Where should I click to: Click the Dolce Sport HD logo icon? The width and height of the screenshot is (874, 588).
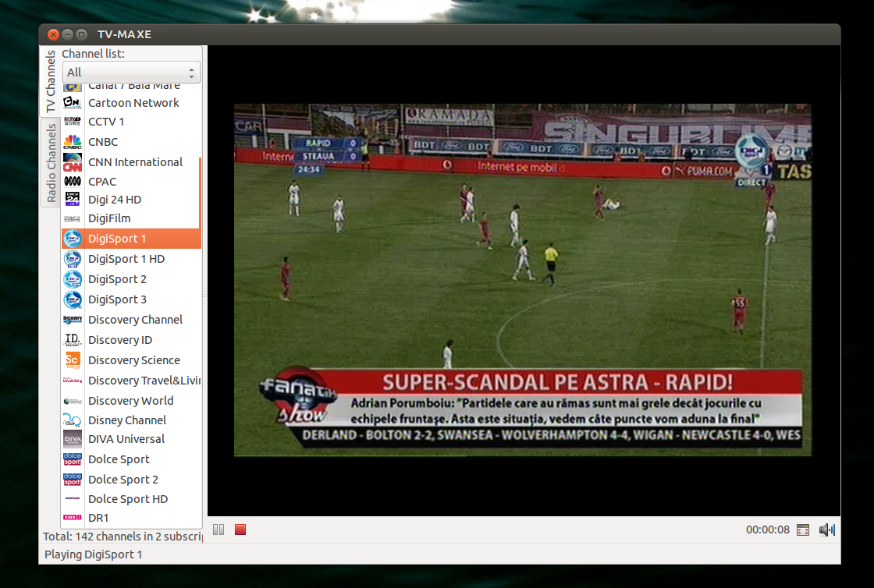click(x=73, y=499)
